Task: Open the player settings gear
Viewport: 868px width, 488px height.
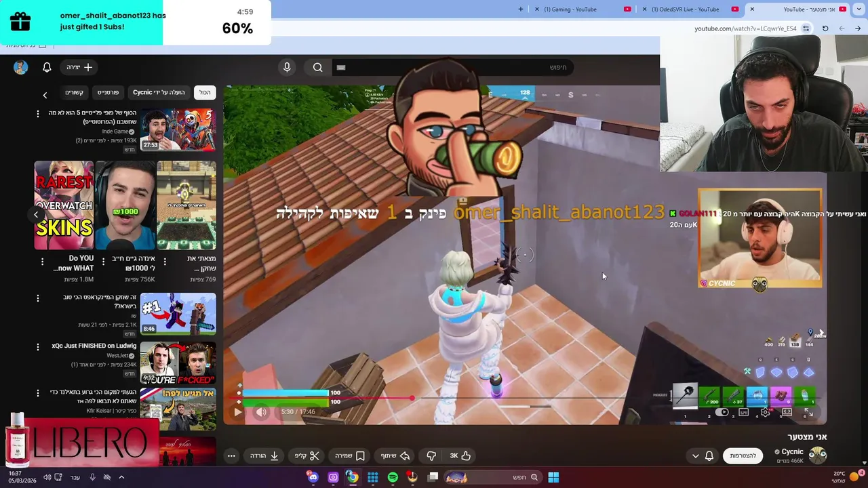Action: click(x=765, y=412)
